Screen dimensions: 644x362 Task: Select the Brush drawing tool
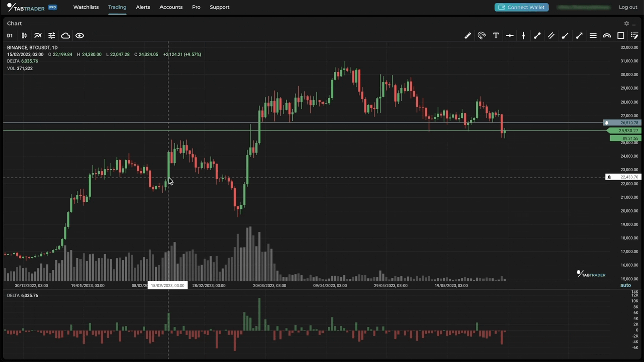[x=565, y=35]
